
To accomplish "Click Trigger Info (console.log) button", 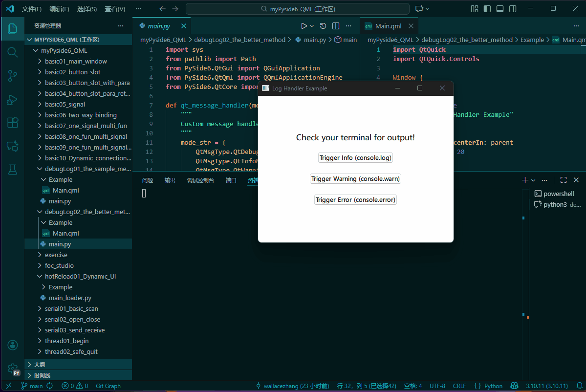I will point(355,158).
